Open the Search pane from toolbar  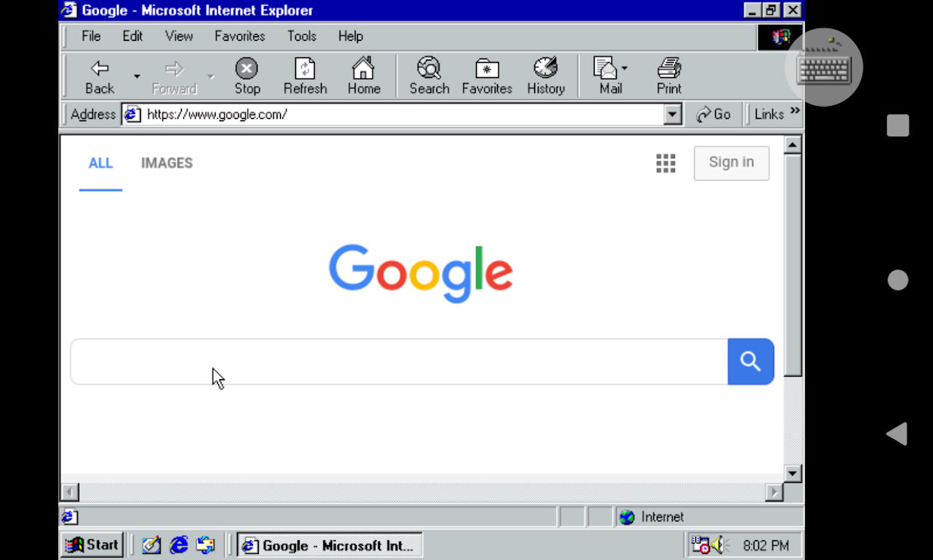[429, 70]
